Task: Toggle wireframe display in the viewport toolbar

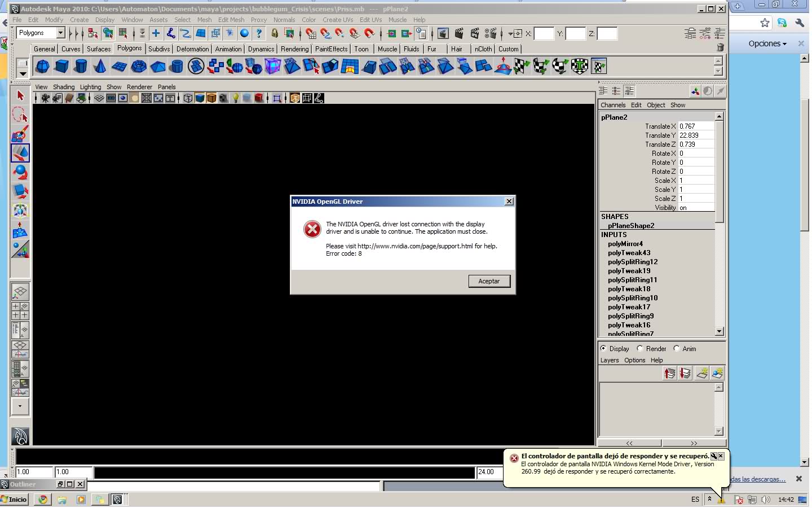Action: click(188, 98)
